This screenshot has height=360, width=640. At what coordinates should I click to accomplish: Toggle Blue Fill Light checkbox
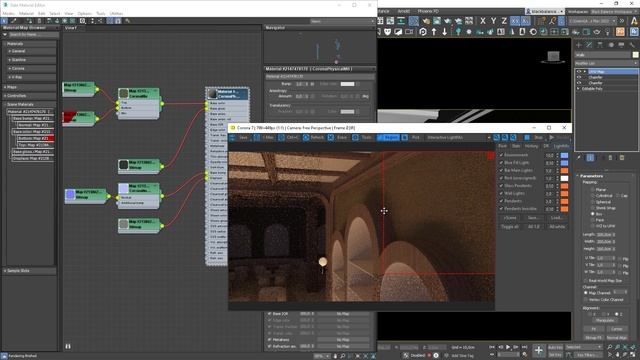pyautogui.click(x=501, y=163)
